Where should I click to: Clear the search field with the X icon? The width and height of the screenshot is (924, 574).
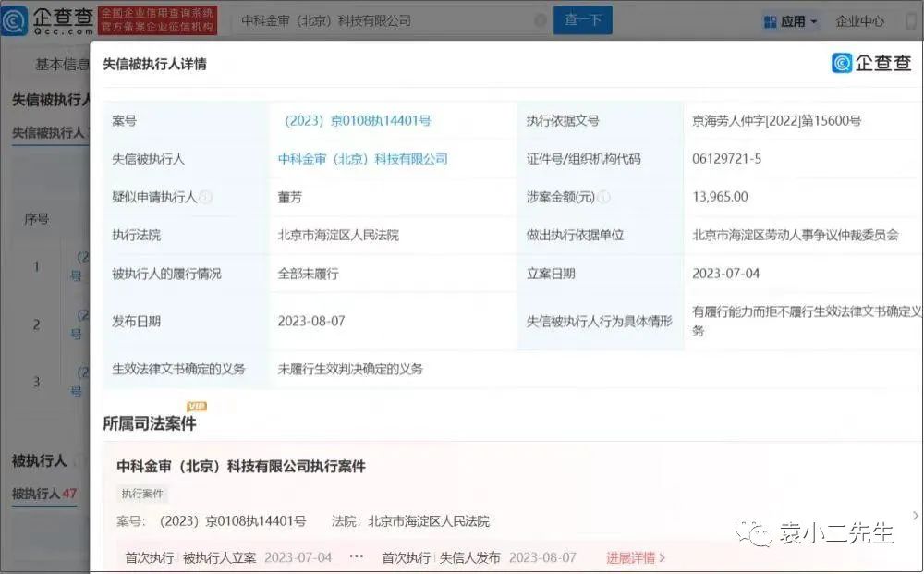540,20
